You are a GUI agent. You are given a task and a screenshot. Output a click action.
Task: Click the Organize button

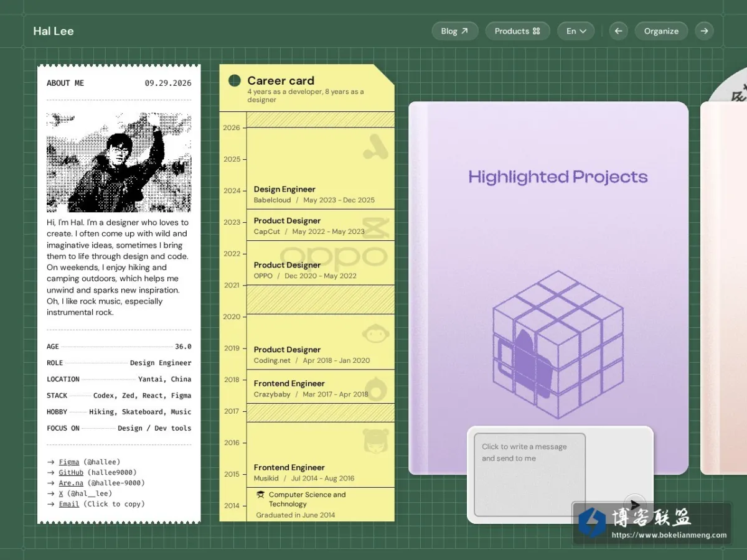tap(661, 31)
